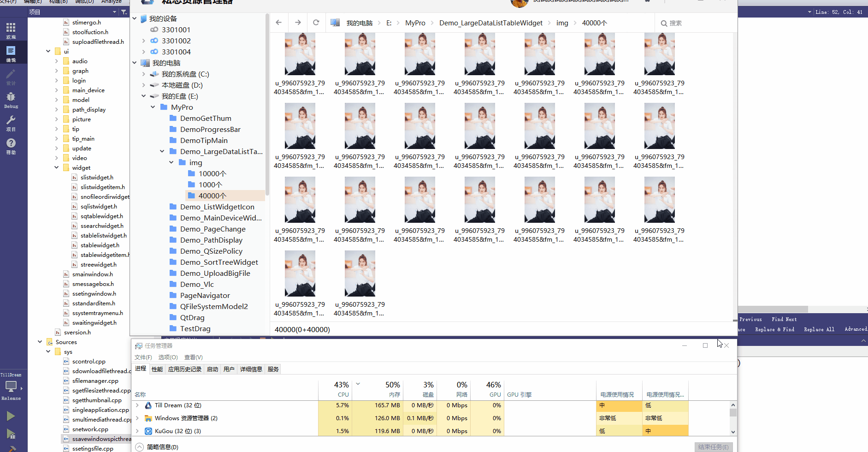Click the stimergo.h file icon

(x=66, y=22)
